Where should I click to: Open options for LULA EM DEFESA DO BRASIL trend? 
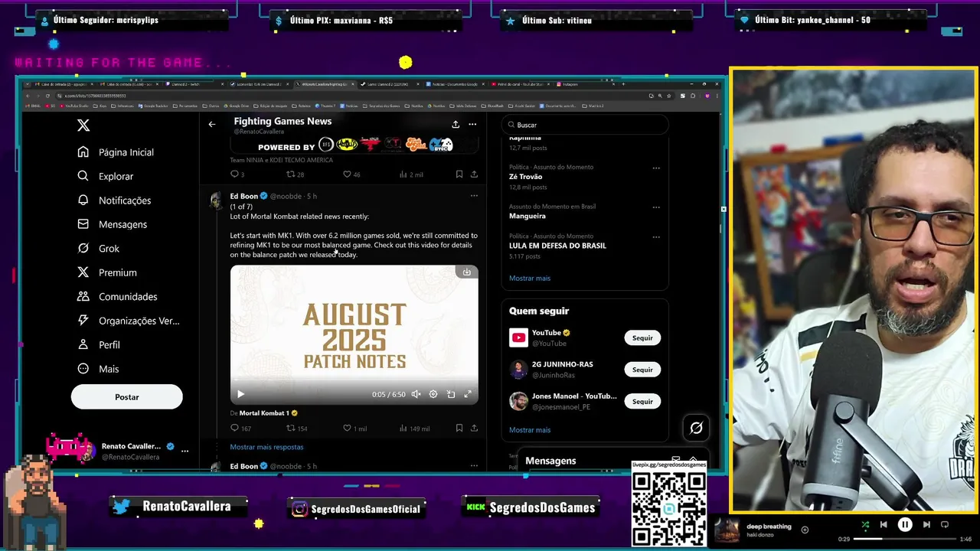[656, 236]
